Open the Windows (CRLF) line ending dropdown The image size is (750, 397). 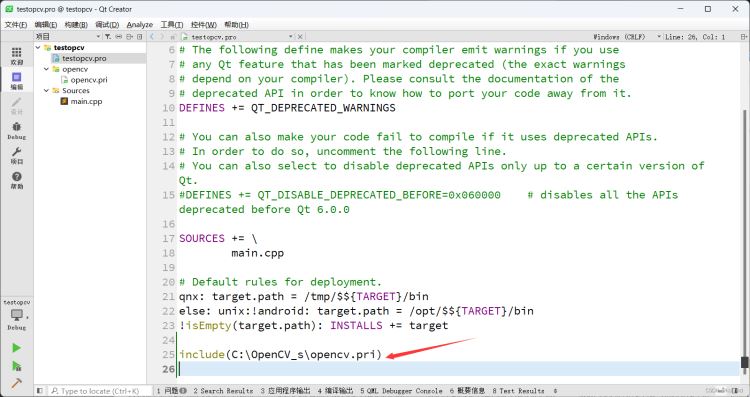pos(627,37)
